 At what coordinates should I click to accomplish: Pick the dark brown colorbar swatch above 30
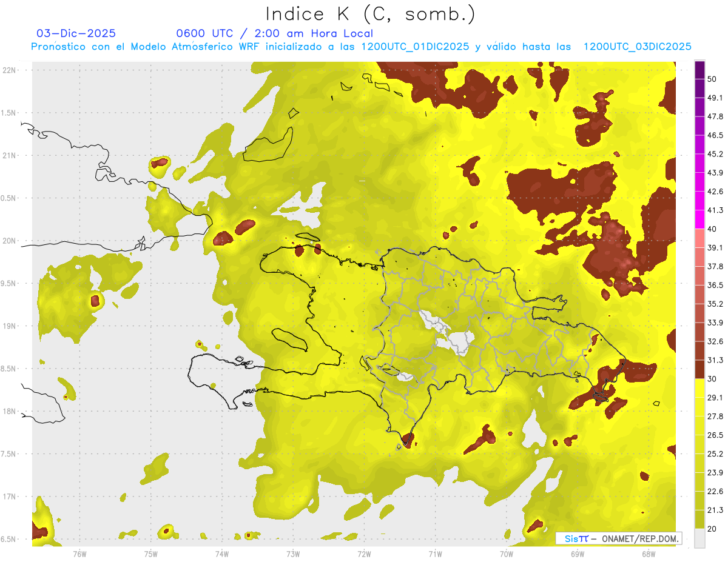[700, 369]
